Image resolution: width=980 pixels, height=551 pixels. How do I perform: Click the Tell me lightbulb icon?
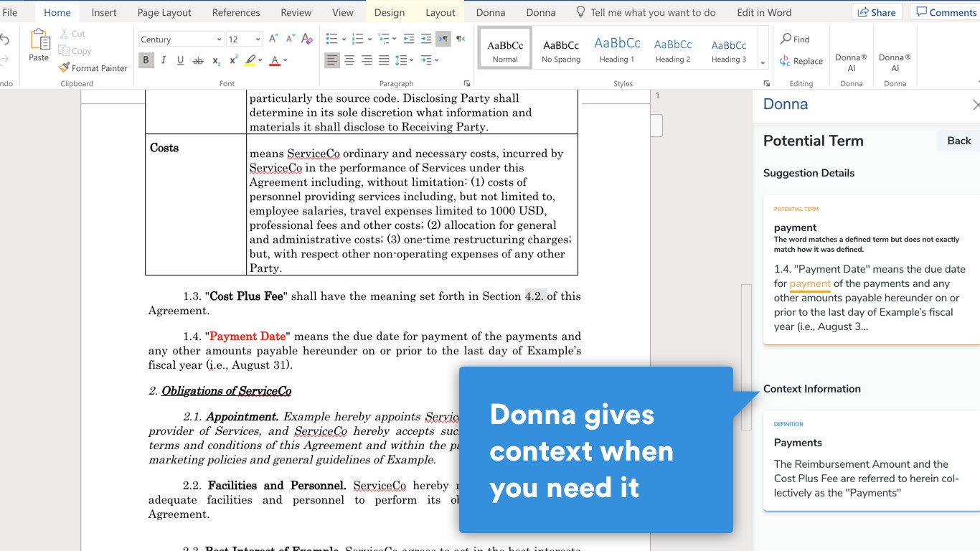click(x=581, y=12)
